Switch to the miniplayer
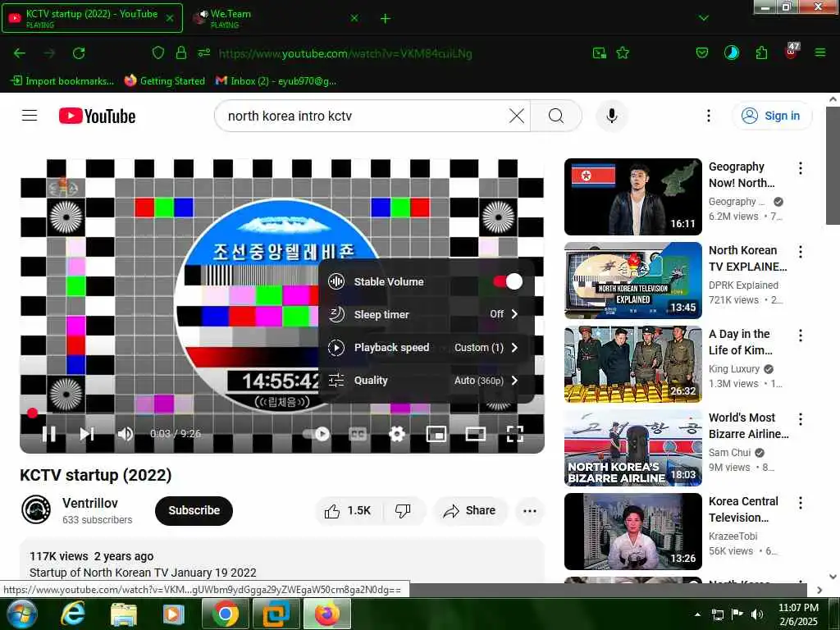 click(x=436, y=434)
